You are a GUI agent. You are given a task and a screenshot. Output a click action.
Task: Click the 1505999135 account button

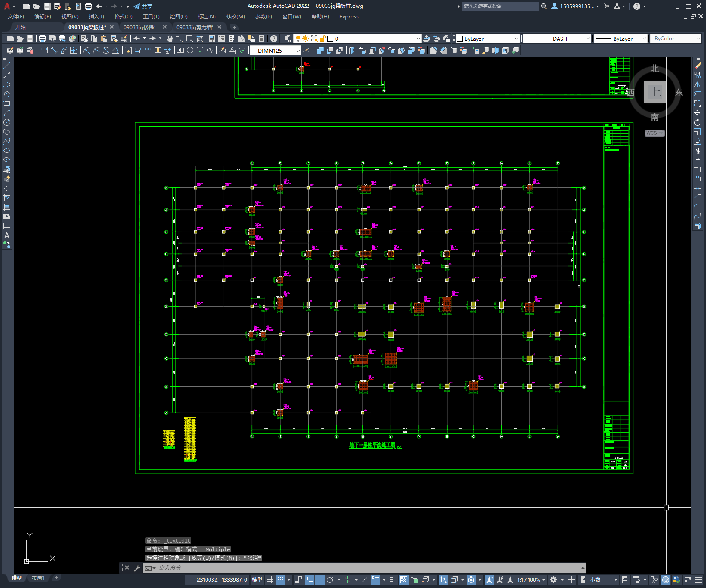(x=575, y=6)
